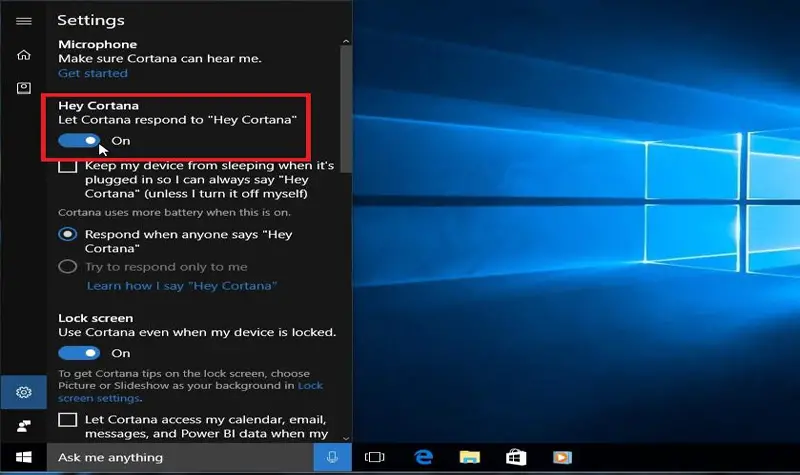The width and height of the screenshot is (800, 475).
Task: Click the Settings panel title
Action: [91, 20]
